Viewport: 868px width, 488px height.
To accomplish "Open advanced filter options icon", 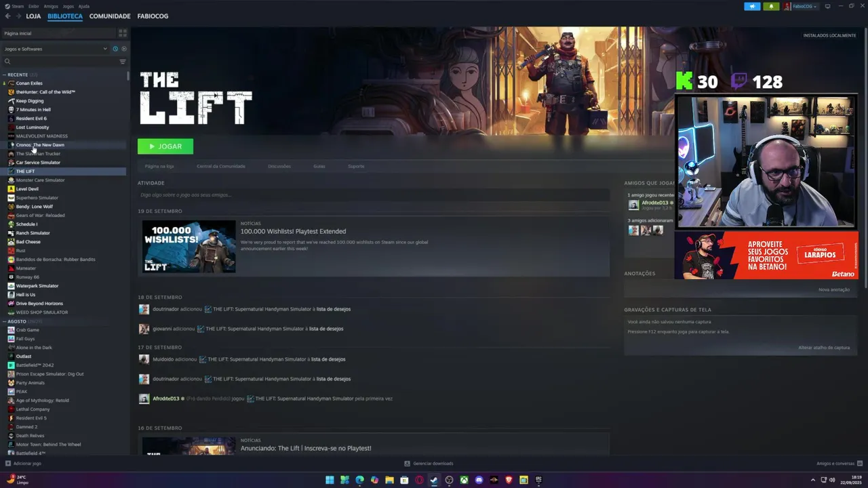I will click(x=123, y=62).
